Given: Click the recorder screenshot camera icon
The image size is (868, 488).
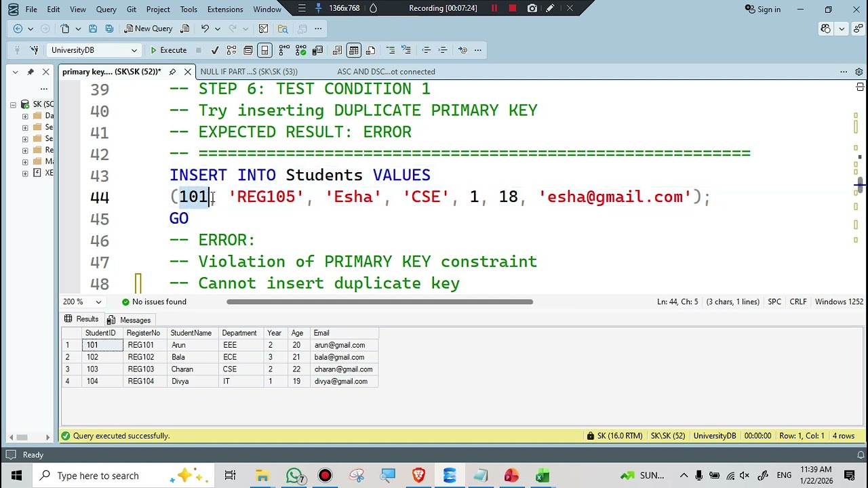Looking at the screenshot, I should [x=532, y=9].
